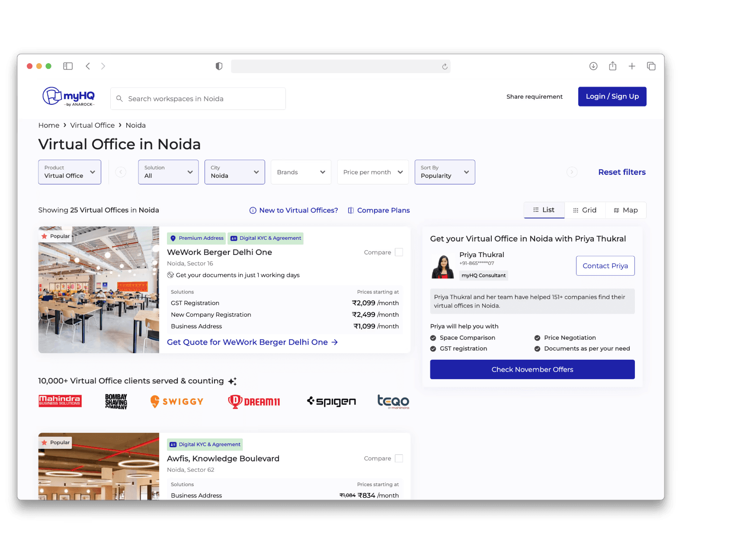
Task: Open New to Virtual Offices? link
Action: [x=294, y=210]
